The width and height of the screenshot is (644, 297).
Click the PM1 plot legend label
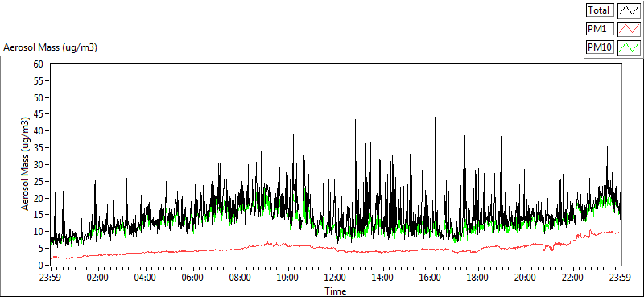(600, 29)
